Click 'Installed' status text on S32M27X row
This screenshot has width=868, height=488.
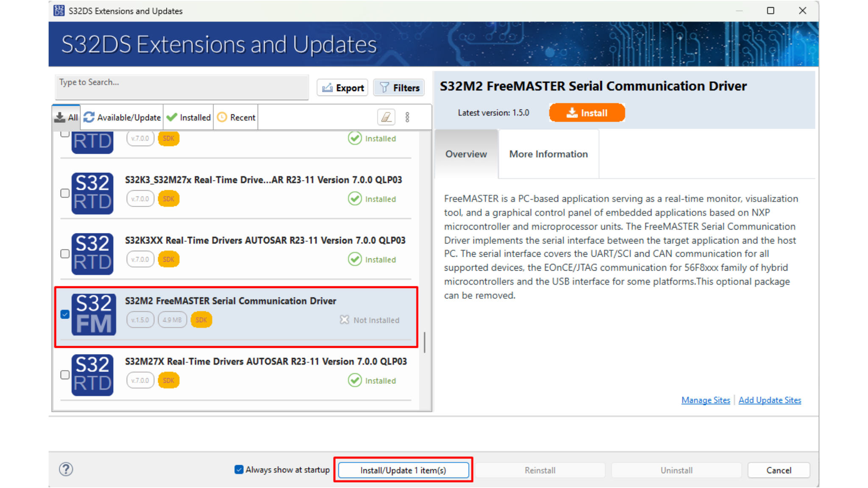click(x=381, y=381)
